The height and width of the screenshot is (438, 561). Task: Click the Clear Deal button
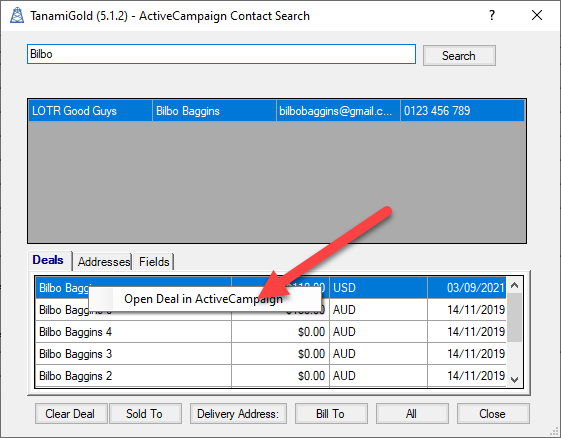71,414
